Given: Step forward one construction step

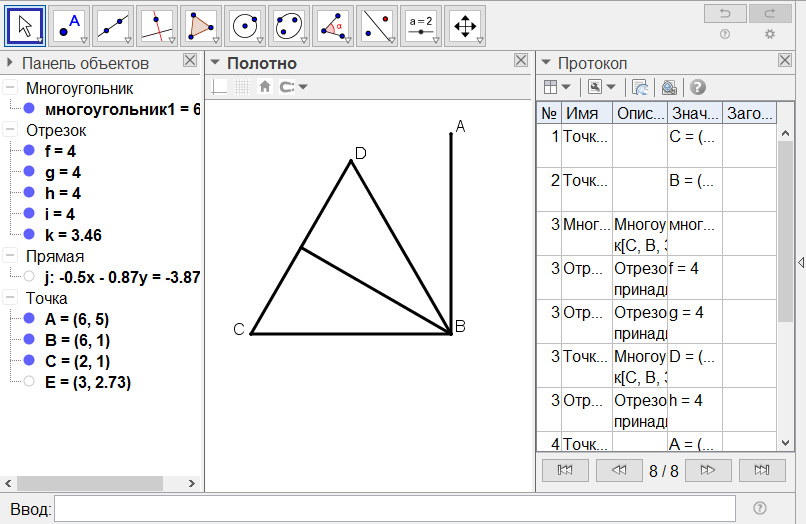Looking at the screenshot, I should [x=708, y=469].
